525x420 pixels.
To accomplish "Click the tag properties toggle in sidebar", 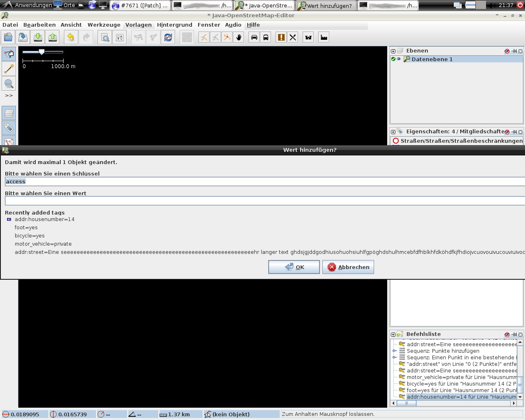I will [x=9, y=128].
